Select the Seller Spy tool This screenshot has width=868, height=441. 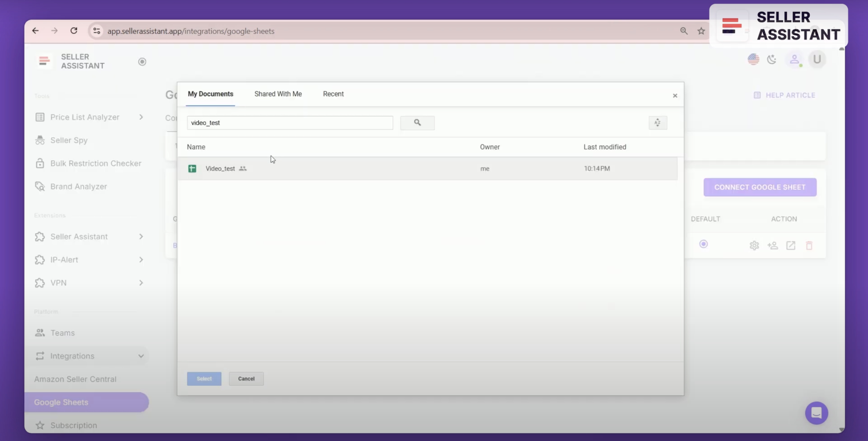69,140
